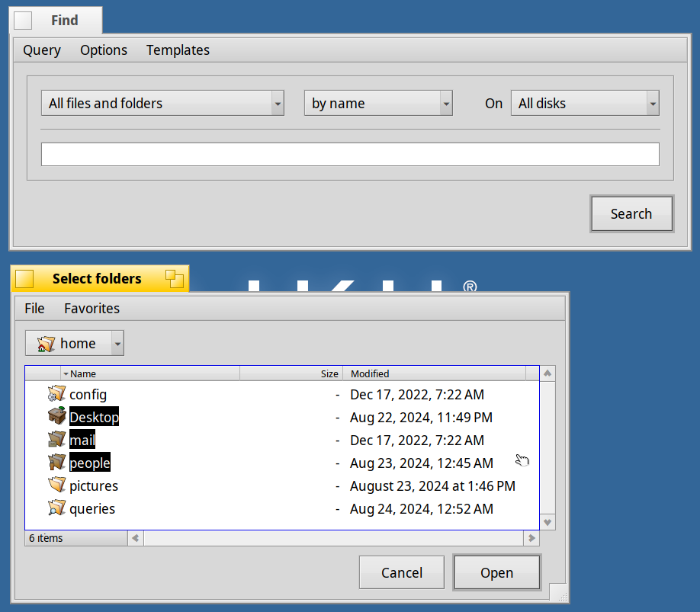Click the horizontal scrollbar left arrow

click(136, 538)
